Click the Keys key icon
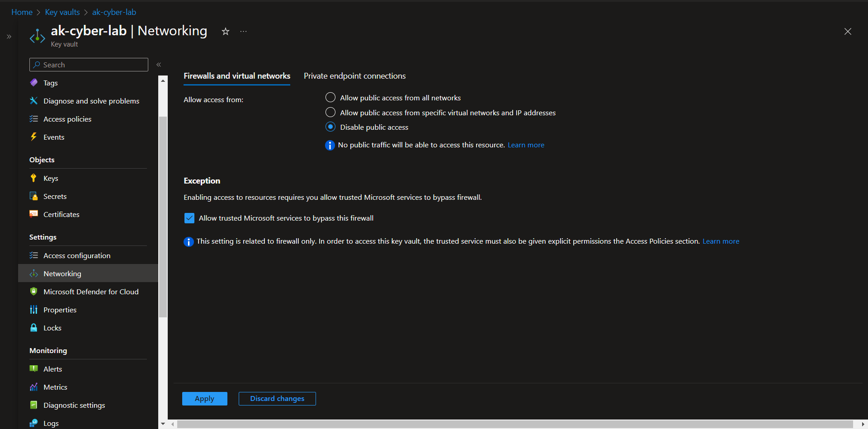The height and width of the screenshot is (429, 868). [x=34, y=178]
